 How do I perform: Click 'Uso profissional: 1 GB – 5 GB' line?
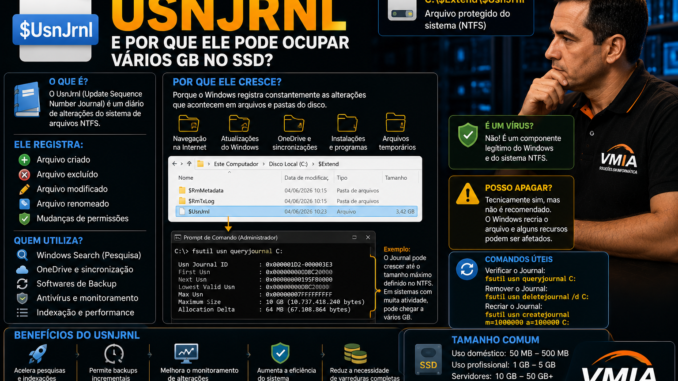coord(503,365)
